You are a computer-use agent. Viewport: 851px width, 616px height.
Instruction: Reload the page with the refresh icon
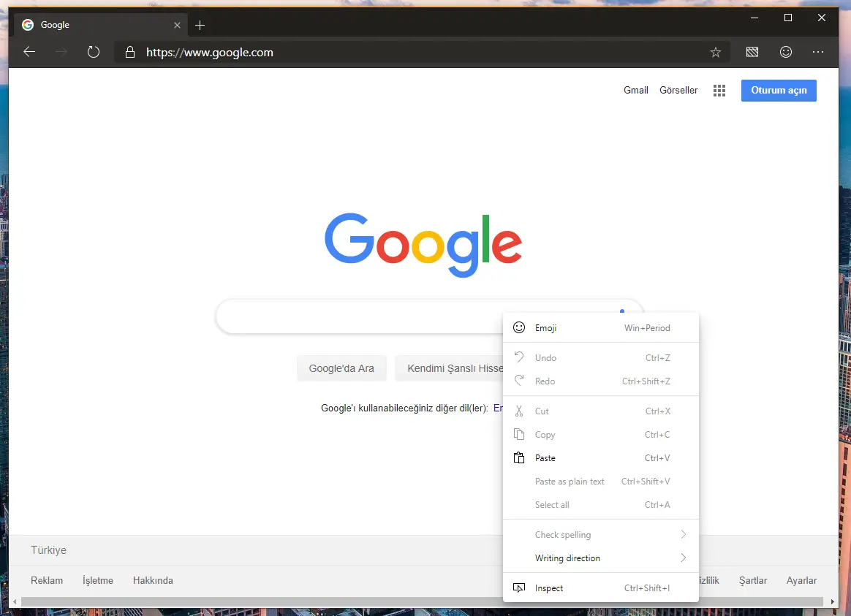[x=94, y=52]
